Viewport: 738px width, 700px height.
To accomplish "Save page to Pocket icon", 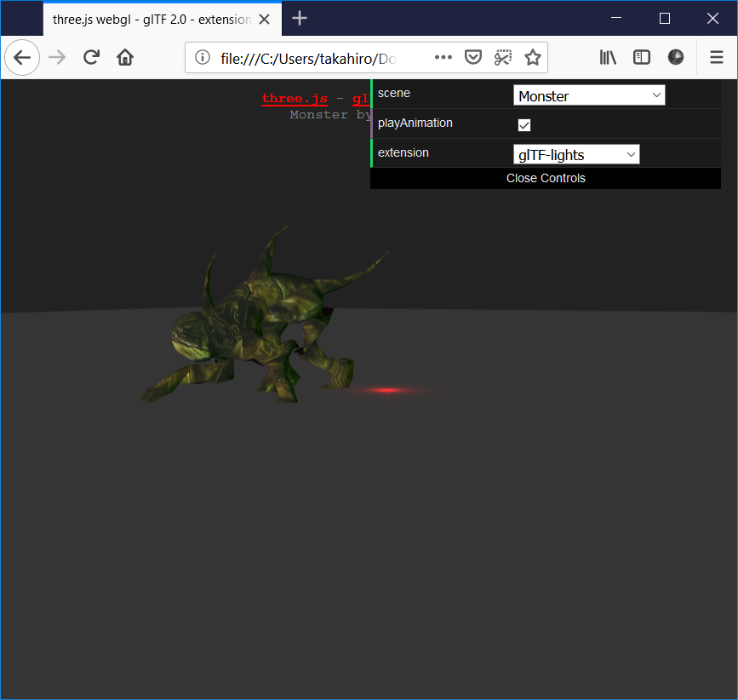I will [x=473, y=57].
